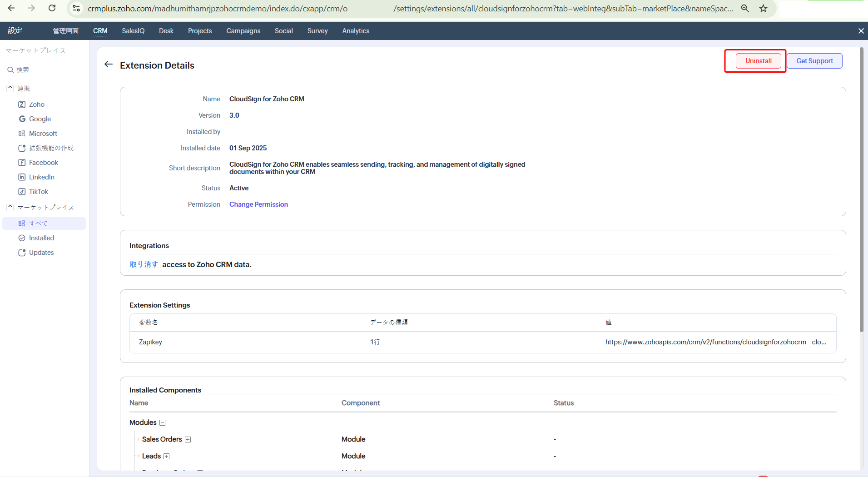The width and height of the screenshot is (868, 477).
Task: Click the Leads module name
Action: click(152, 456)
